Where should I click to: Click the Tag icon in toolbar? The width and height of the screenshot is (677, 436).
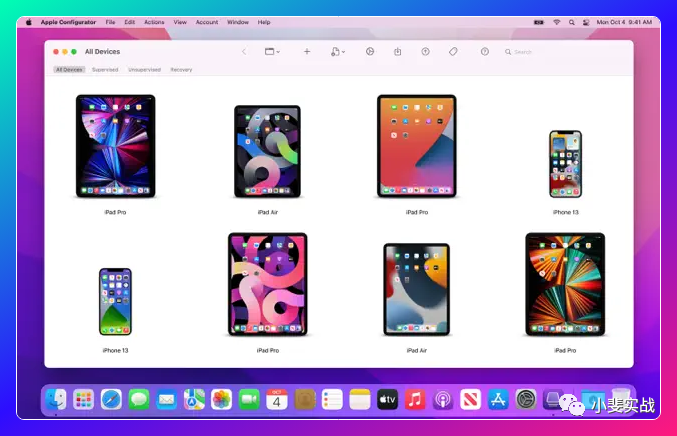[453, 51]
